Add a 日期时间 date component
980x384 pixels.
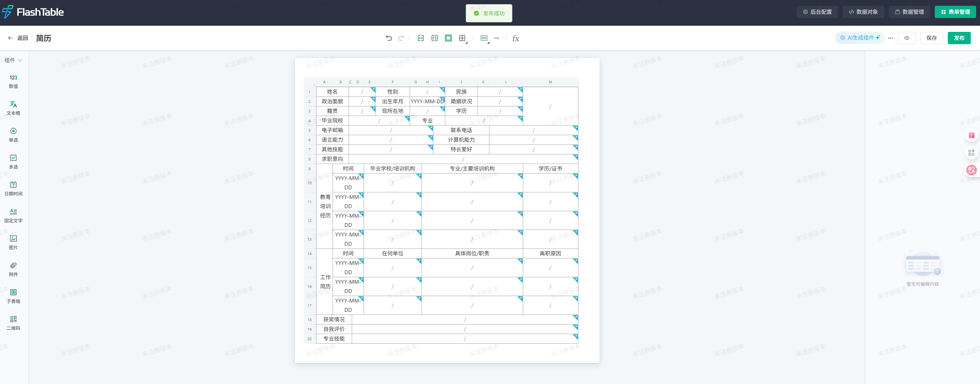(x=13, y=189)
